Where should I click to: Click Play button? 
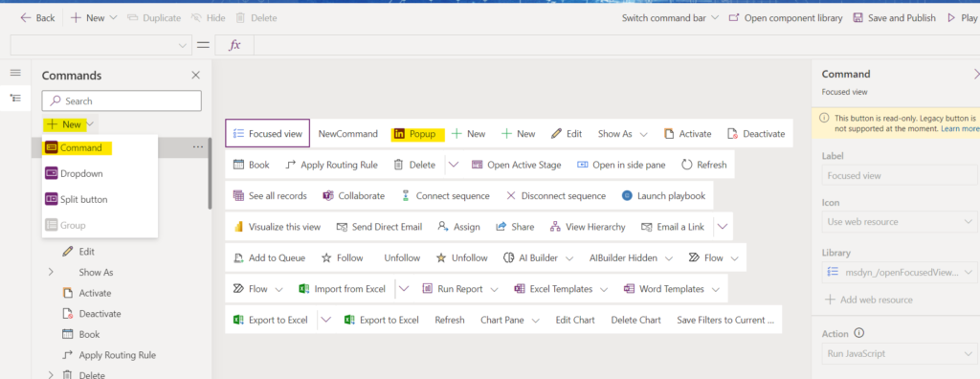(963, 18)
